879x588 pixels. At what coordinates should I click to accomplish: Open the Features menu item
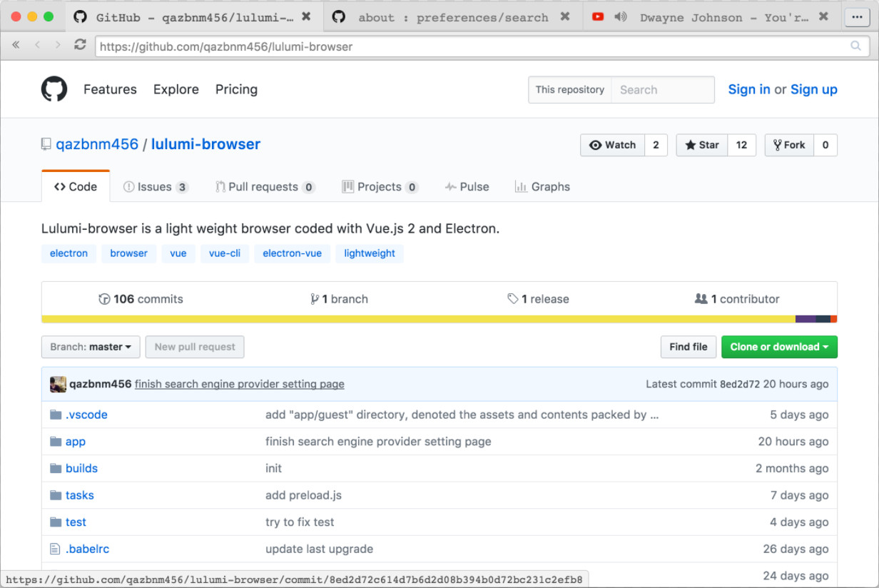[x=110, y=89]
